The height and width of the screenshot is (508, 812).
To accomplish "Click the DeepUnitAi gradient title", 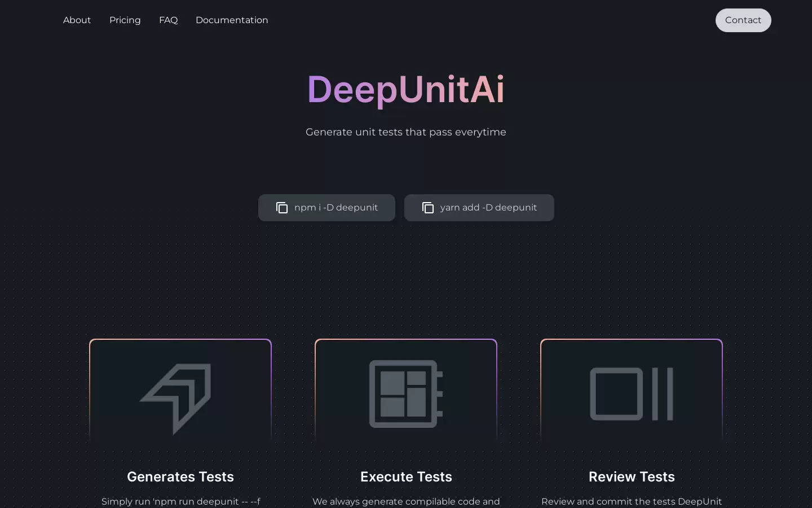I will point(406,90).
